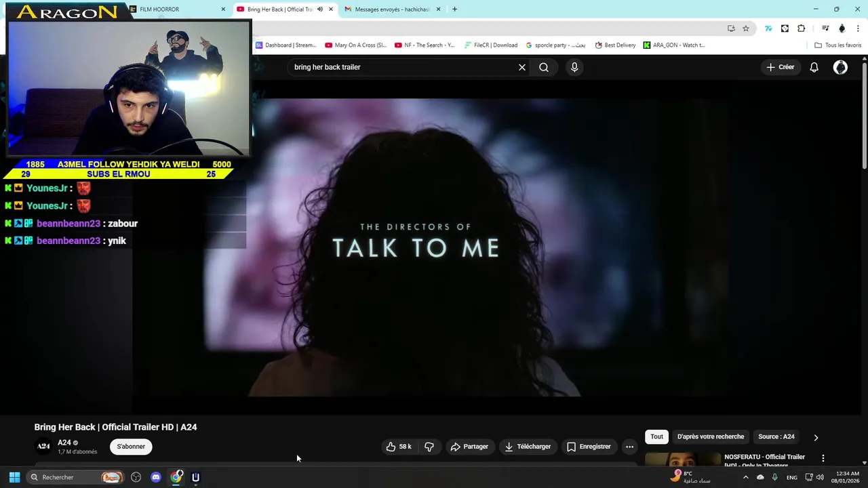Open ARA_GON - Watch bookmark
This screenshot has height=488, width=868.
click(674, 45)
